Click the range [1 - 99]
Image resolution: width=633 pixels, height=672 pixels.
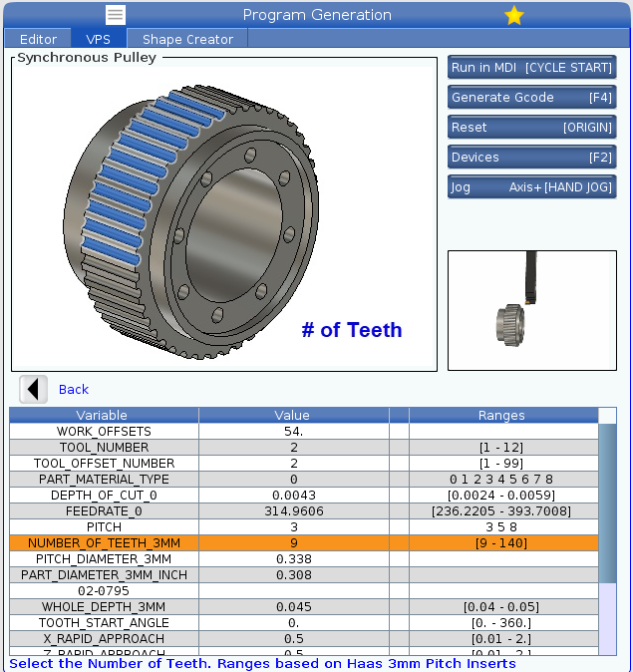click(501, 464)
